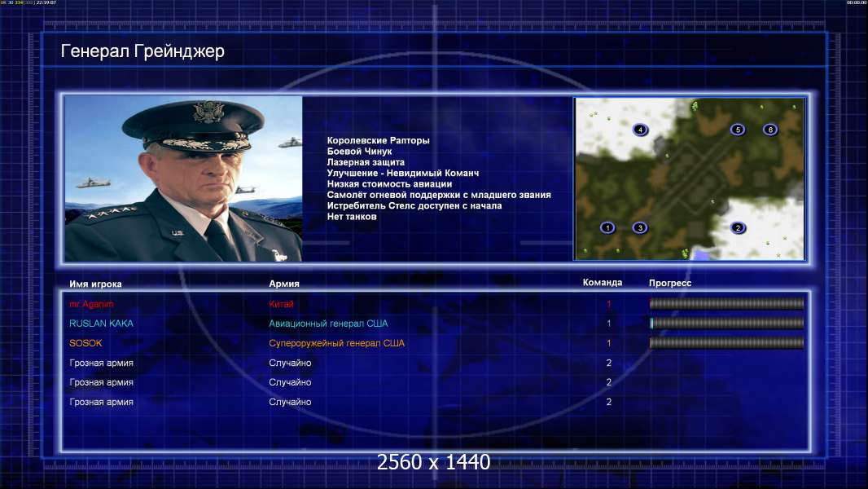Click 'Улучшение - Невидимый Команч'
This screenshot has width=868, height=489.
(x=403, y=173)
